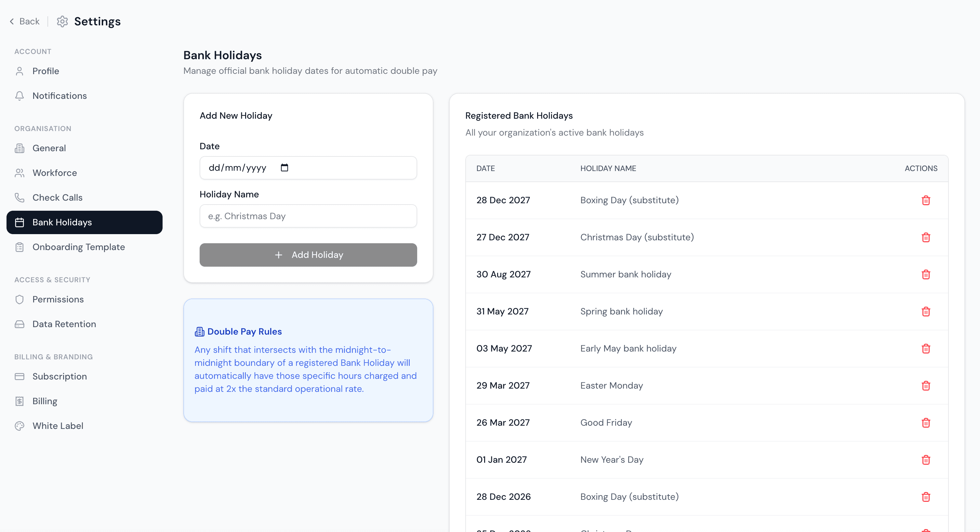Delete the Good Friday entry
This screenshot has height=532, width=980.
click(926, 423)
